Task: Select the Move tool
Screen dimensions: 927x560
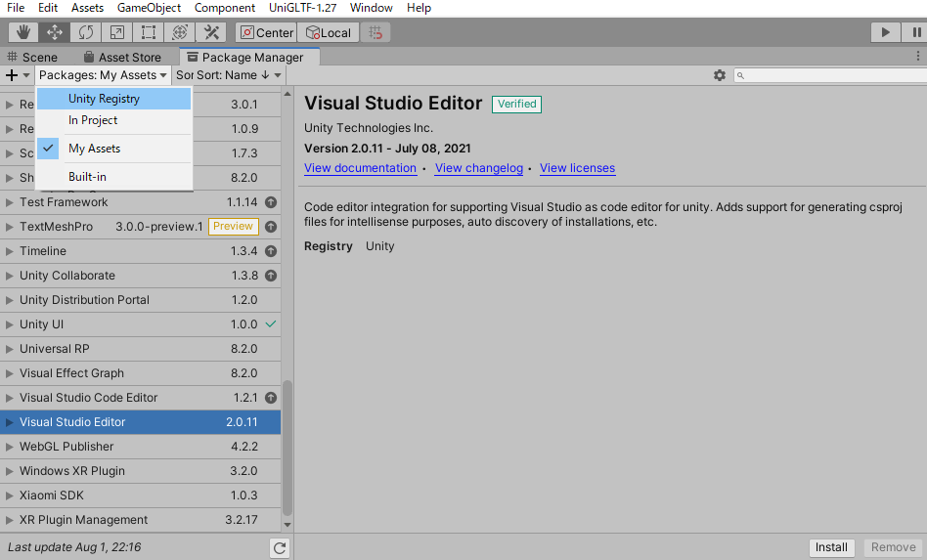Action: [55, 32]
